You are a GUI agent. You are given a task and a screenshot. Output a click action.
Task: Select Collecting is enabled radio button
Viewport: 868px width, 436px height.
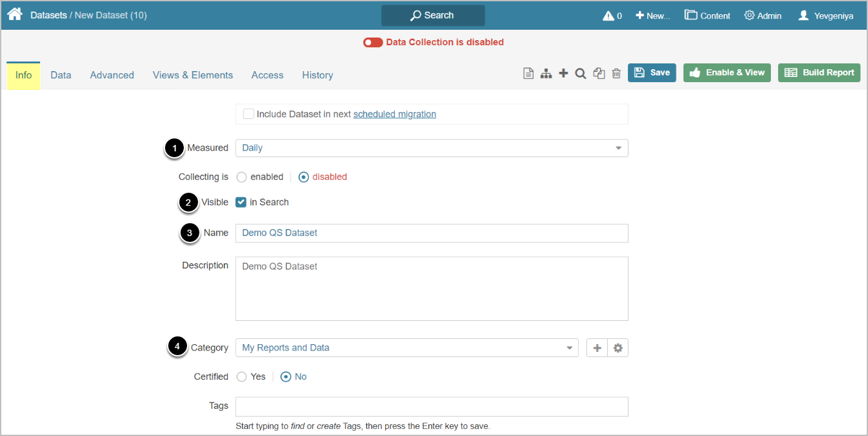241,177
